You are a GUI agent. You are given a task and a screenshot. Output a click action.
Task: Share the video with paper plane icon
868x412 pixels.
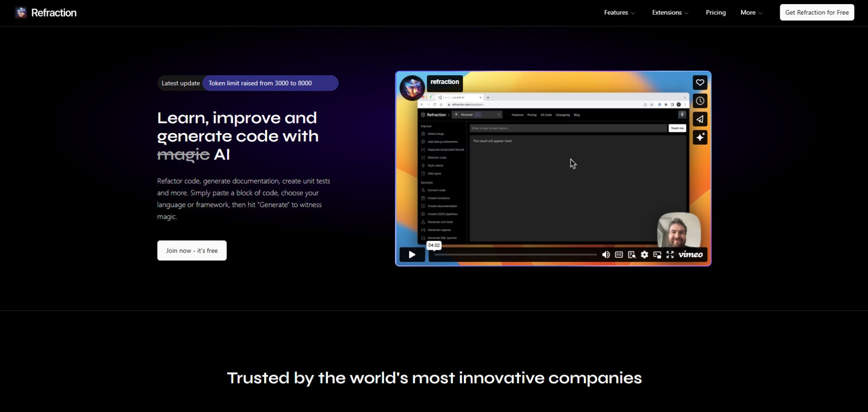[700, 119]
